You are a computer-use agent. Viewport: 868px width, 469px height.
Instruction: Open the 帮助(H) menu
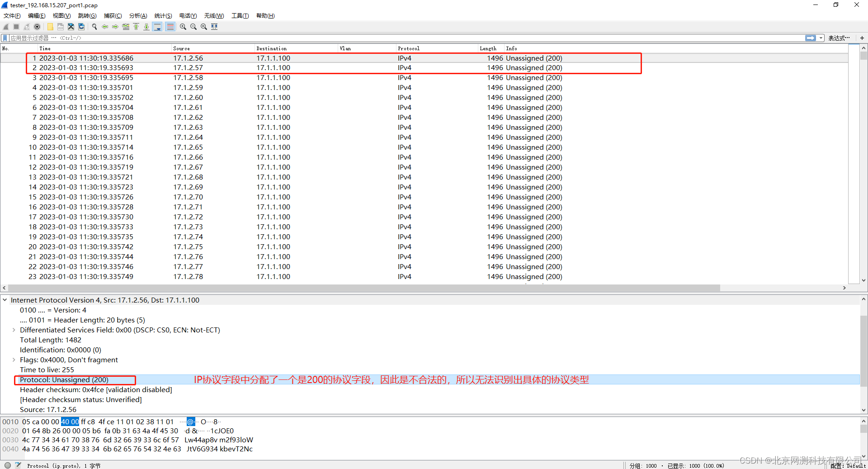[x=265, y=16]
